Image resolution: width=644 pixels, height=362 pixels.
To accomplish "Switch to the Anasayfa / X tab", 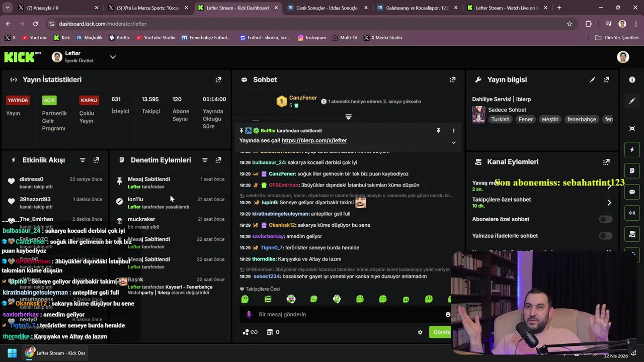I will 57,8.
